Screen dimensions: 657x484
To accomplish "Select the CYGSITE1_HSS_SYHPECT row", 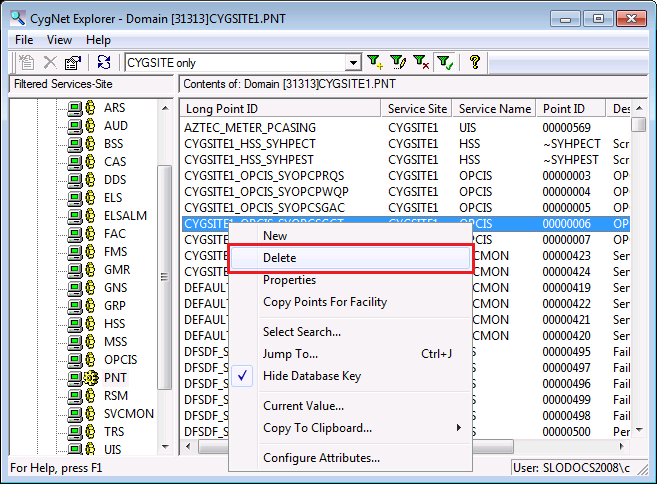I will (x=406, y=144).
